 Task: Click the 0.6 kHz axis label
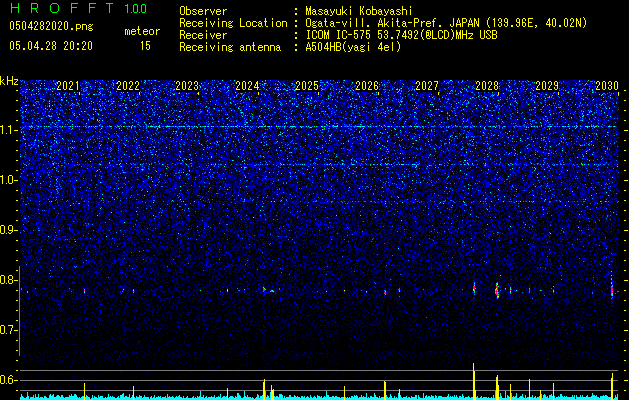[9, 380]
